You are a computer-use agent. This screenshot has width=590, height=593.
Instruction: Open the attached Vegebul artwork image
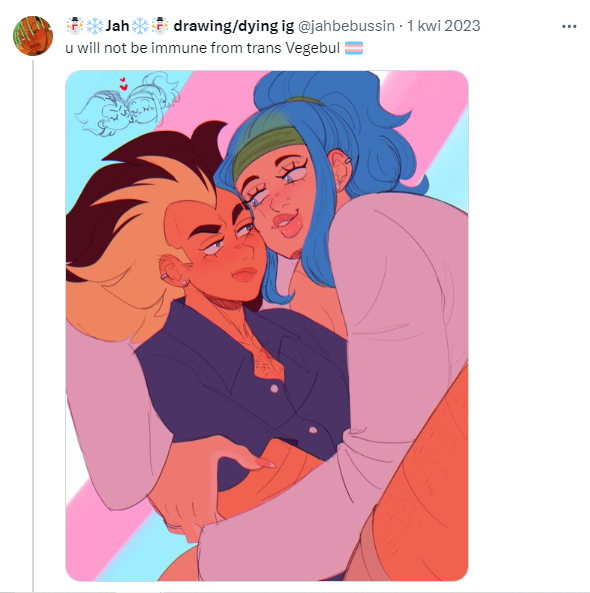pos(267,326)
